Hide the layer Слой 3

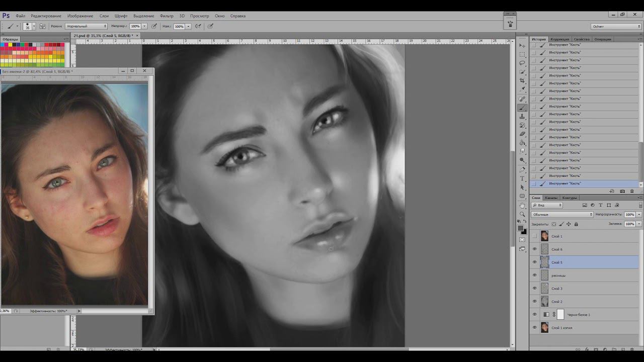pyautogui.click(x=535, y=289)
